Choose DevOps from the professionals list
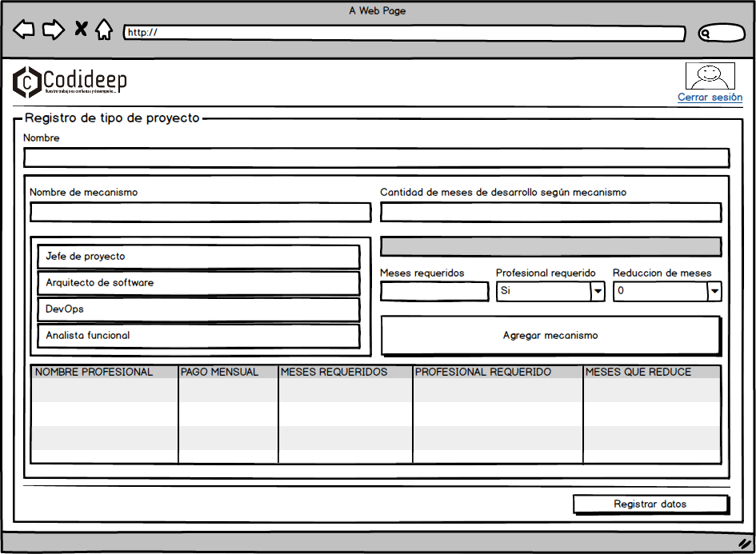 tap(198, 309)
